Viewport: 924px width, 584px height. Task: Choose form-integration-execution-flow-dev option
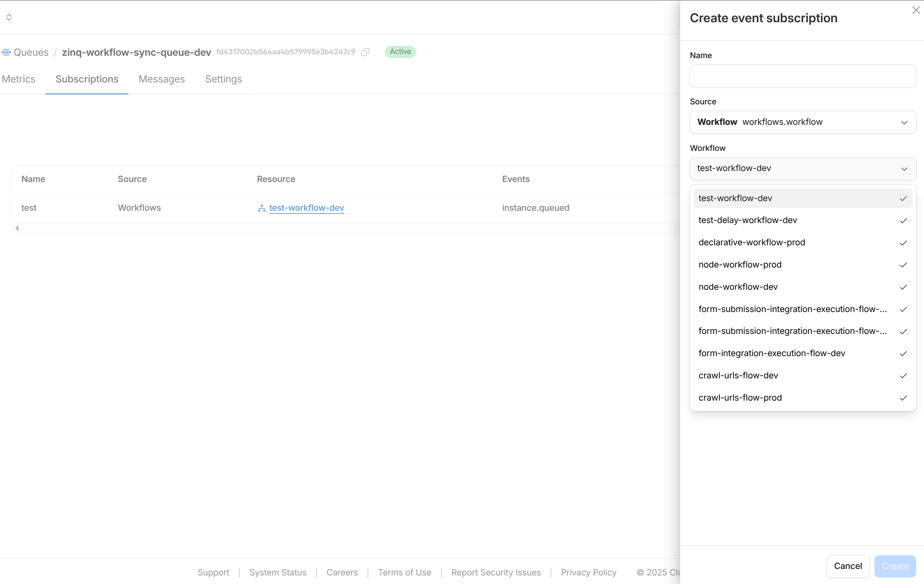[x=771, y=353]
